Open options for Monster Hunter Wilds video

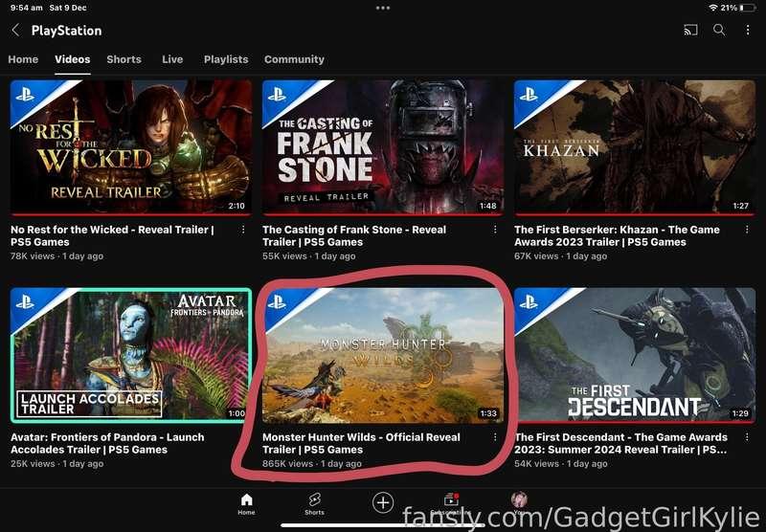click(495, 437)
